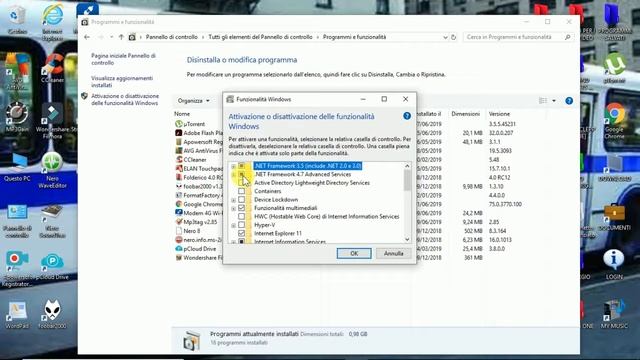Open CCleaner desktop shortcut
This screenshot has width=640, height=360.
(53, 69)
